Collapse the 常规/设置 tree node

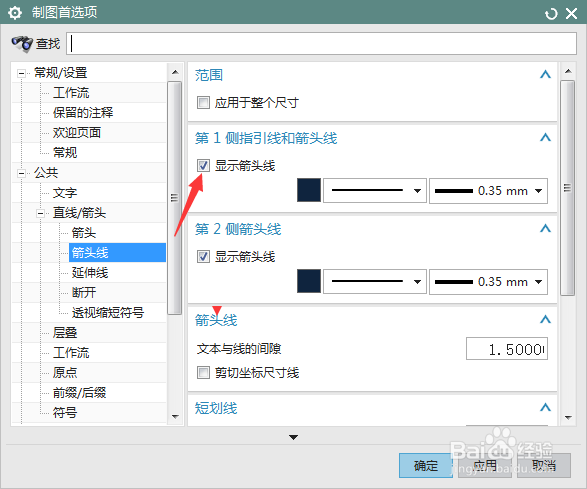[21, 73]
